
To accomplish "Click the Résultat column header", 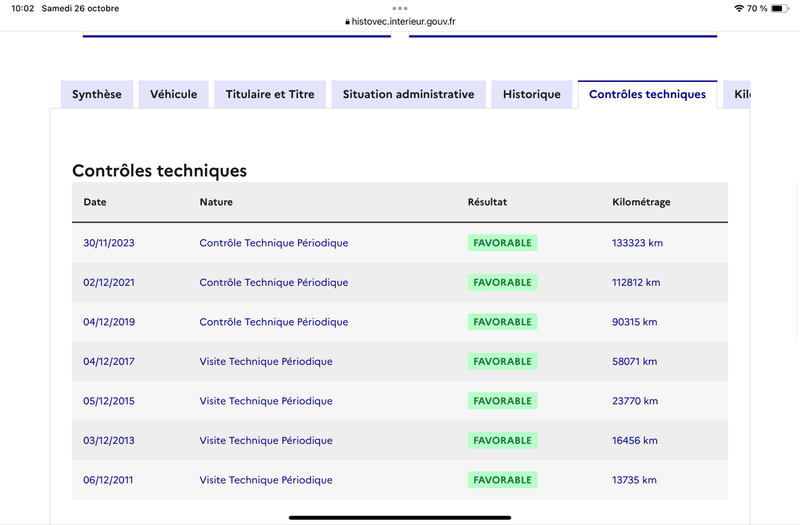I will click(x=487, y=202).
